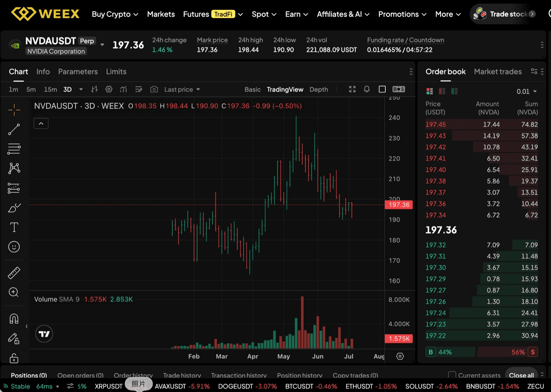Expand the Earn menu

click(296, 14)
